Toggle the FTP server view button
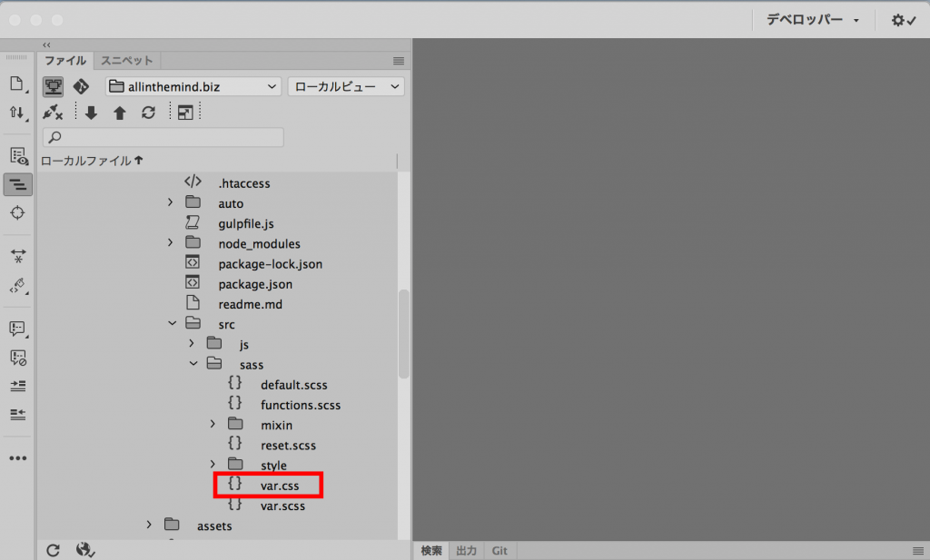Viewport: 930px width, 560px height. 53,87
